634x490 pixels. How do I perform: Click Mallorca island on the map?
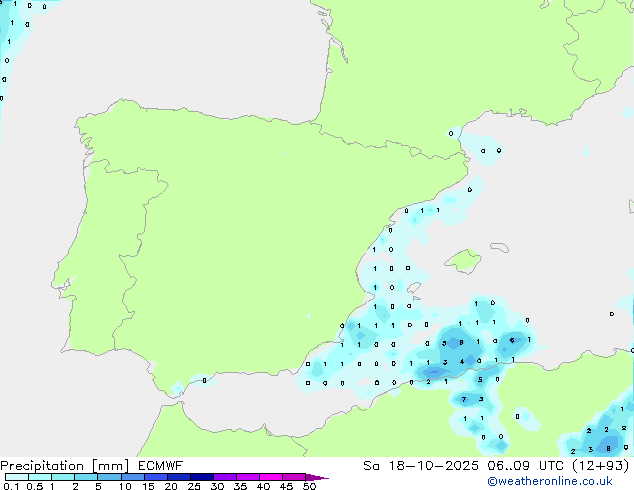(x=463, y=261)
